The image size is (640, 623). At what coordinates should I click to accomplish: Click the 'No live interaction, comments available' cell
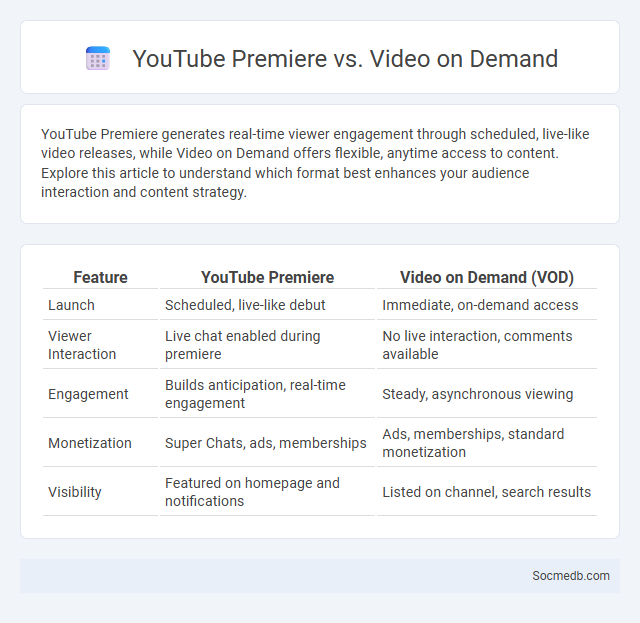point(487,345)
